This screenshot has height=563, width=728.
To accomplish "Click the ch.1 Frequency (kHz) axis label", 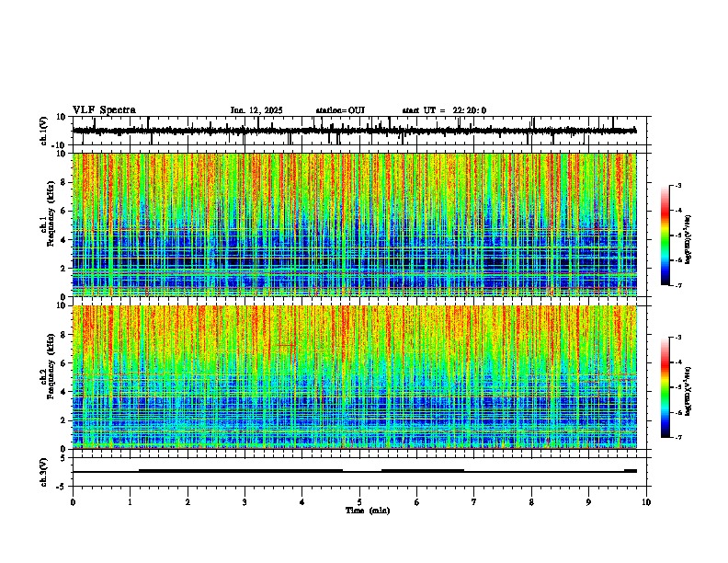I will [50, 214].
